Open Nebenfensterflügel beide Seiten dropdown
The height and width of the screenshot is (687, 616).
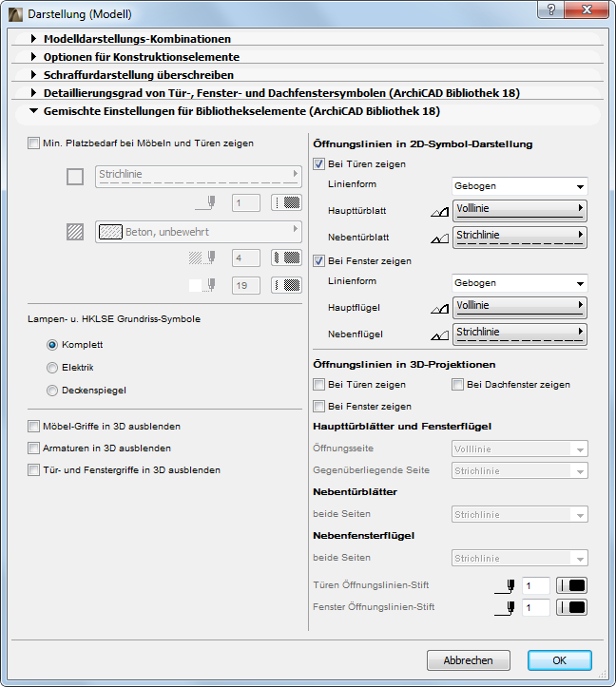[x=520, y=559]
